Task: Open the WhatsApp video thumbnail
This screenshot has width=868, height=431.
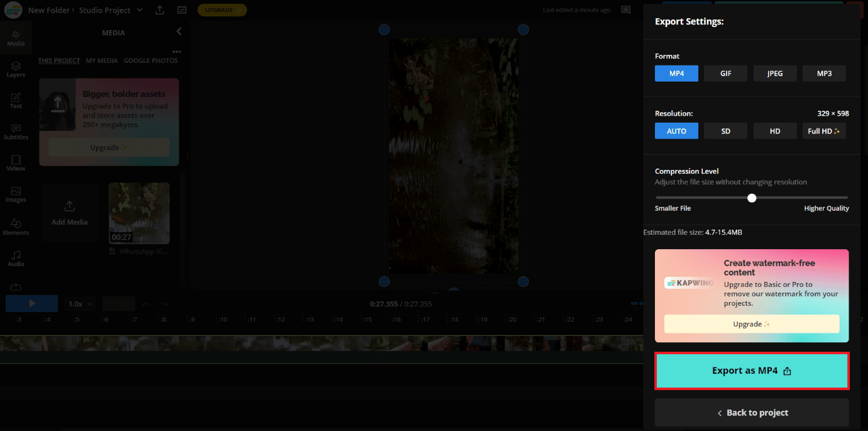Action: (x=139, y=213)
